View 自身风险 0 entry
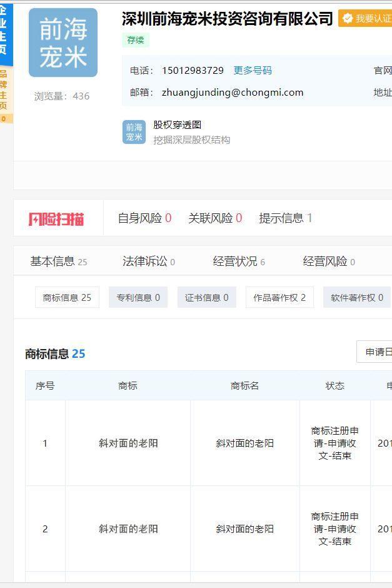 (x=144, y=218)
